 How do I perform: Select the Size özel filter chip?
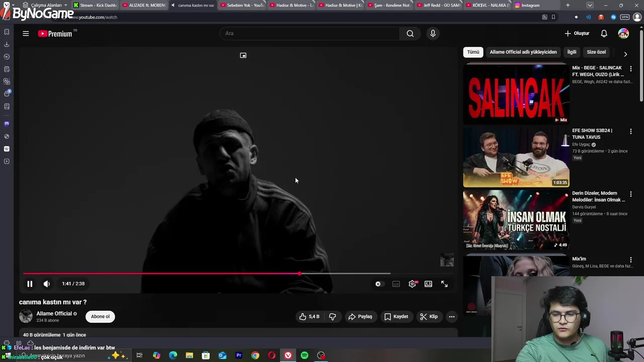[596, 52]
